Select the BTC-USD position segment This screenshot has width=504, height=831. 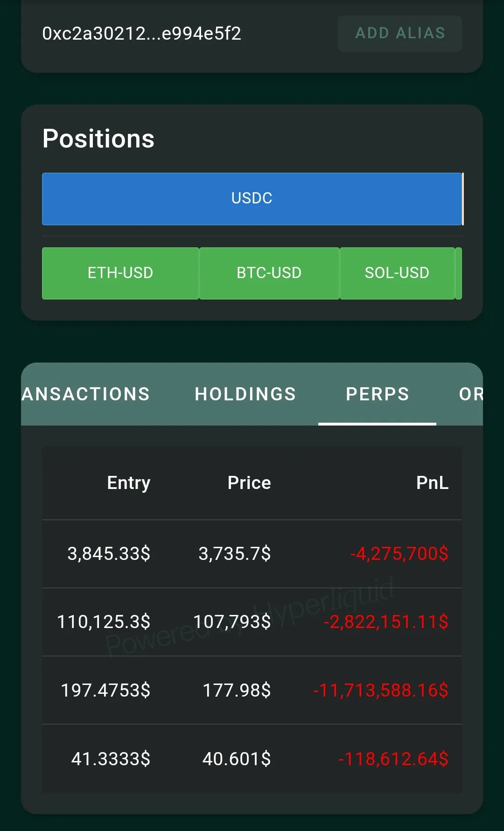[269, 273]
